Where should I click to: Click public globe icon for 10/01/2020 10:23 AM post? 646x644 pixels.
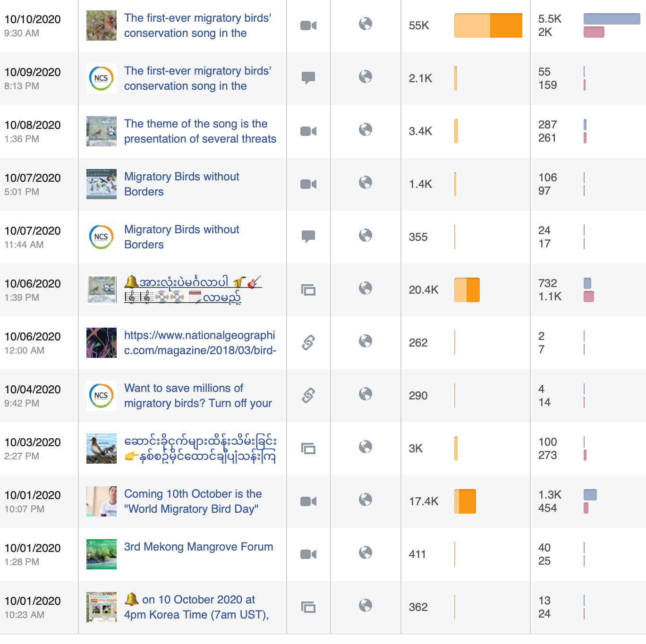365,605
